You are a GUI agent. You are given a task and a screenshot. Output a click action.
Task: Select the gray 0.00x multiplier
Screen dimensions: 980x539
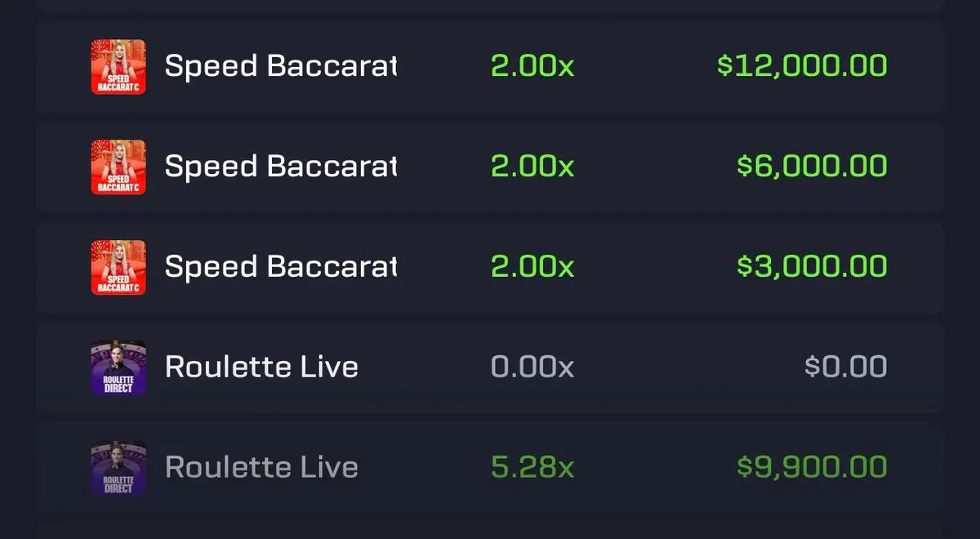click(x=532, y=367)
